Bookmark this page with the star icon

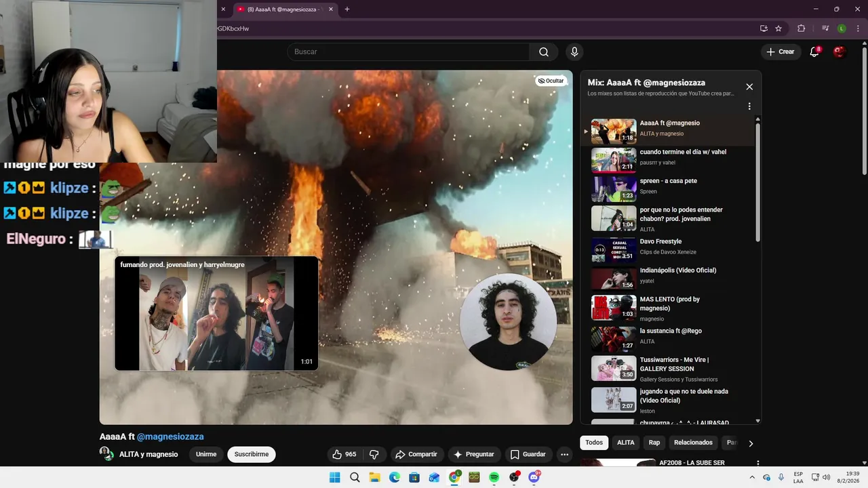pos(778,28)
